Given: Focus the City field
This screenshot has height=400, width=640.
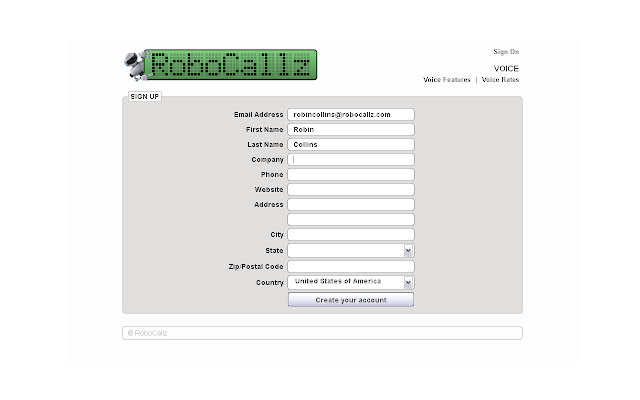Looking at the screenshot, I should (351, 234).
